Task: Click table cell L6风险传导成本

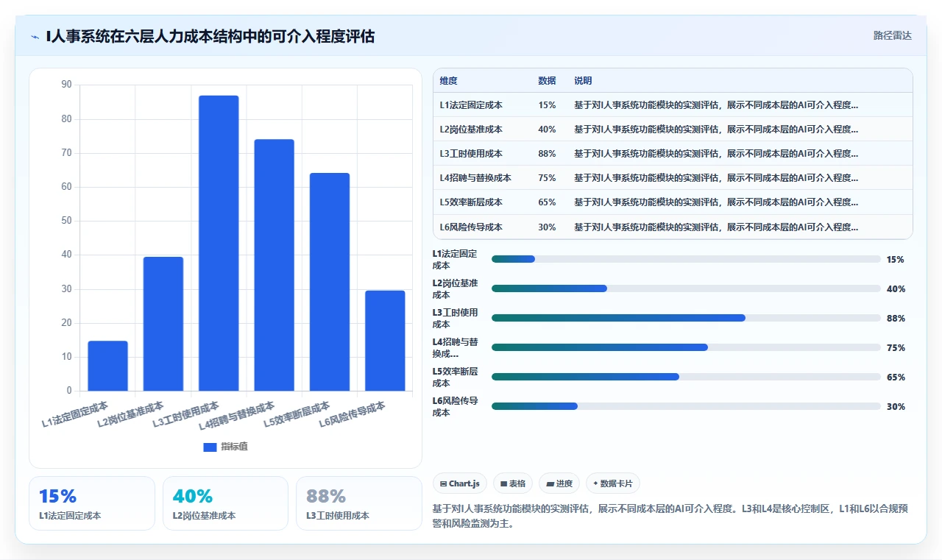Action: click(471, 227)
